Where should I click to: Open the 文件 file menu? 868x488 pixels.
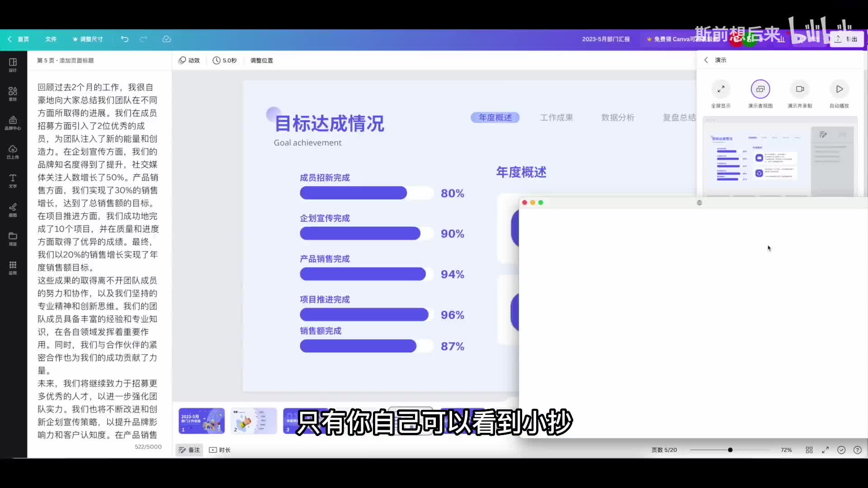[51, 39]
